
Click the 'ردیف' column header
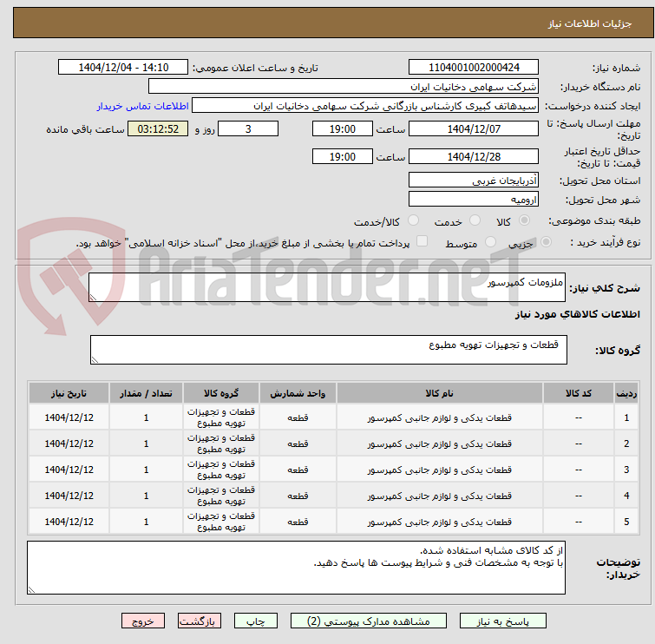pyautogui.click(x=626, y=393)
